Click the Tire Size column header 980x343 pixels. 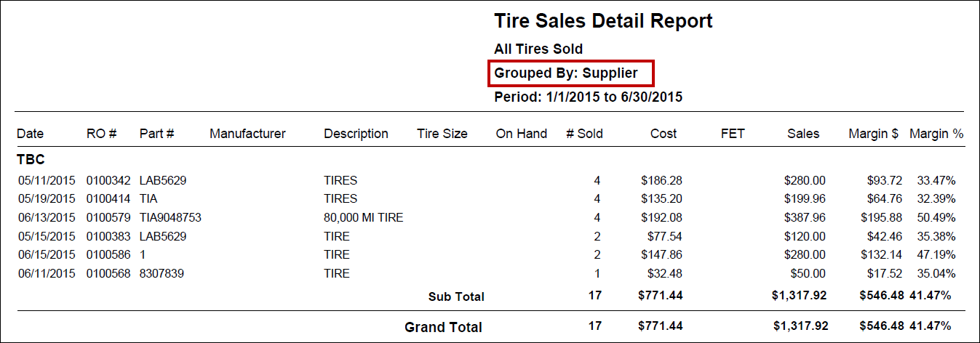pyautogui.click(x=442, y=134)
